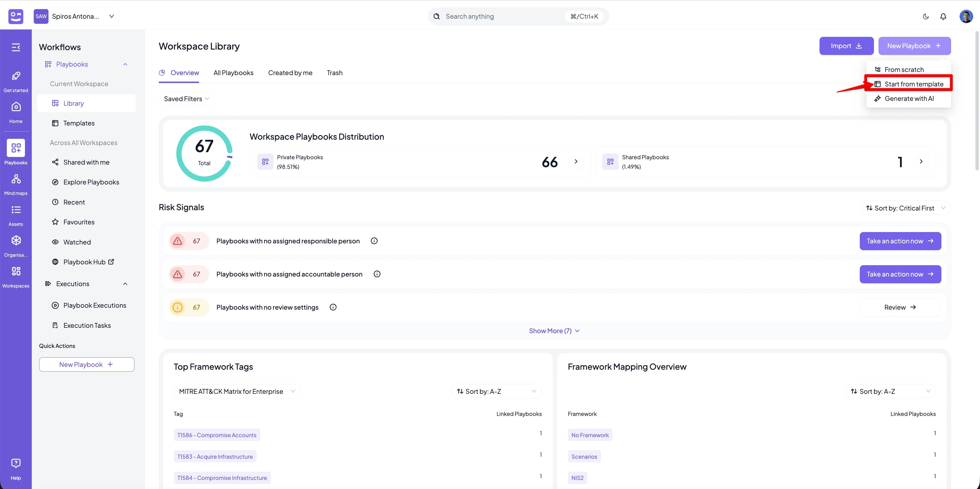Collapse the Playbooks section
This screenshot has width=980, height=489.
click(x=125, y=64)
